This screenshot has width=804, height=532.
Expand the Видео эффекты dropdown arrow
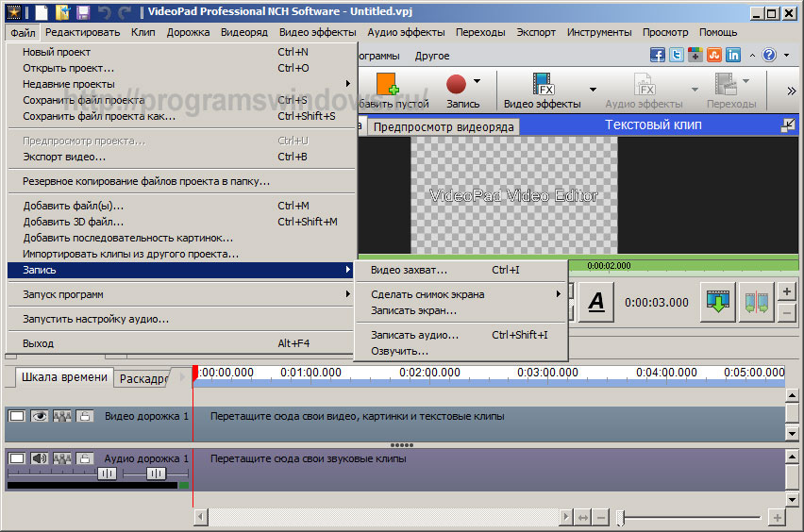(x=593, y=90)
